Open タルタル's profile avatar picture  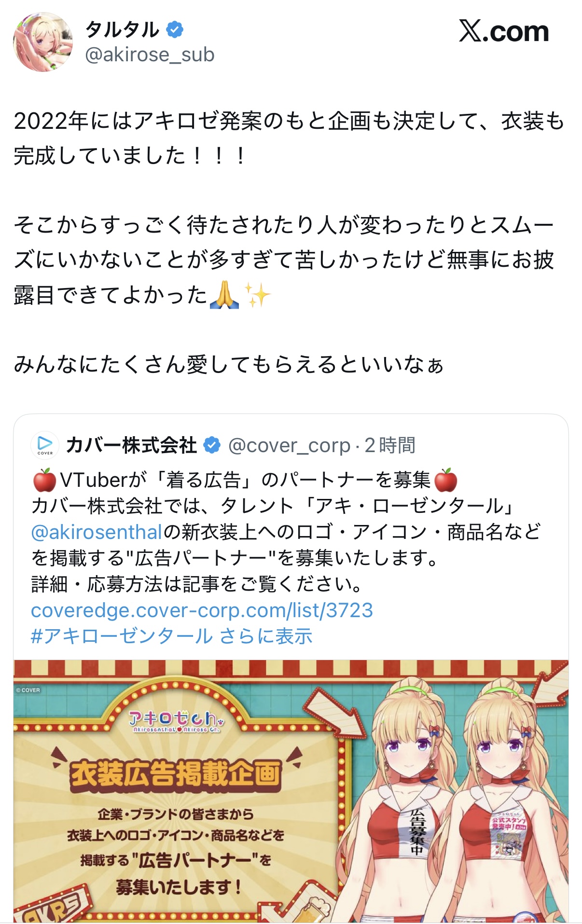click(x=43, y=42)
